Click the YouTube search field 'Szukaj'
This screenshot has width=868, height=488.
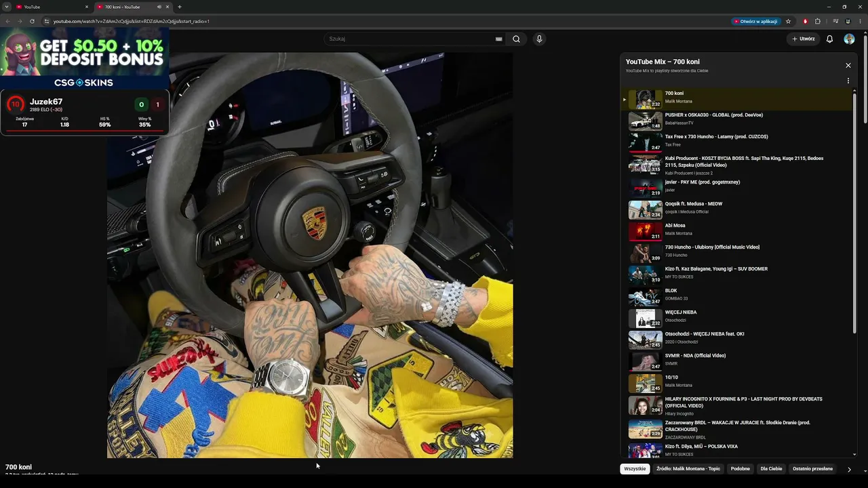point(410,39)
